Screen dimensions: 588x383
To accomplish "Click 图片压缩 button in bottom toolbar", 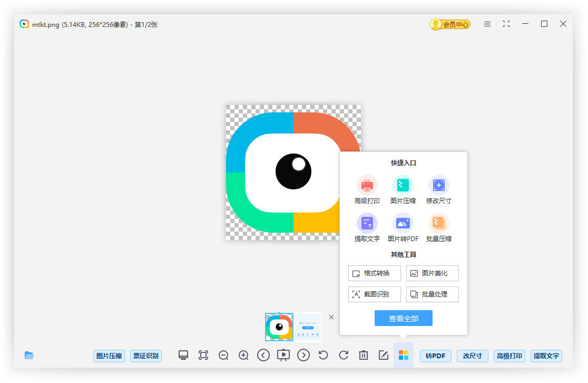I will (109, 356).
